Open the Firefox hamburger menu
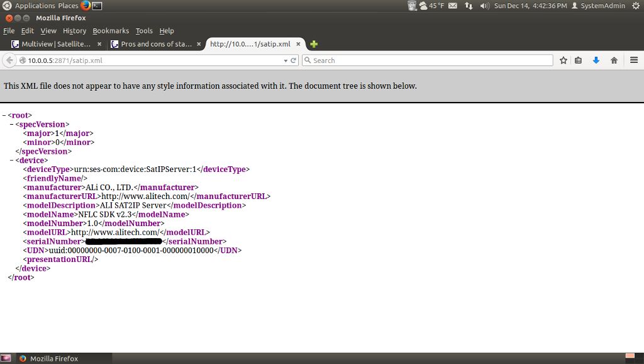The height and width of the screenshot is (364, 644). coord(634,60)
